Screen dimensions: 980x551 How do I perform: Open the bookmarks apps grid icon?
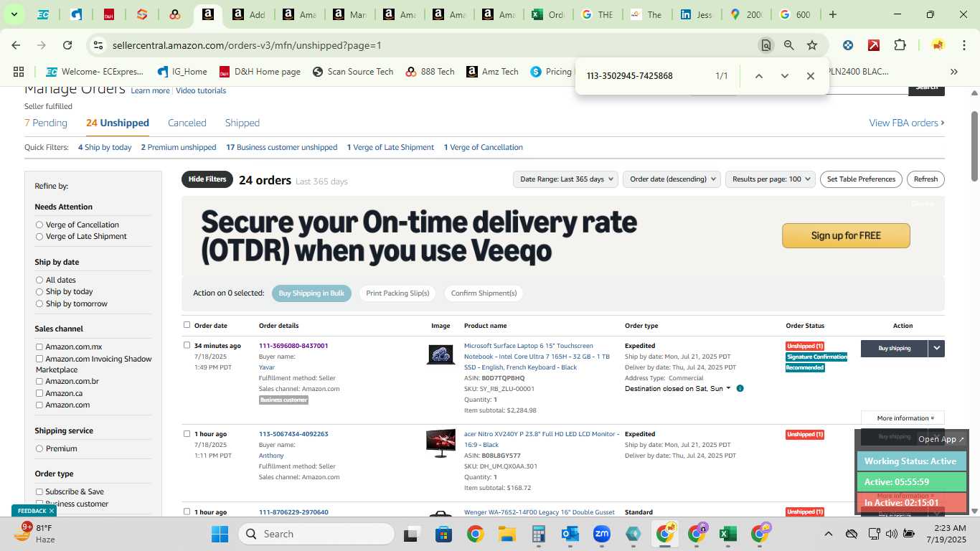tap(19, 72)
